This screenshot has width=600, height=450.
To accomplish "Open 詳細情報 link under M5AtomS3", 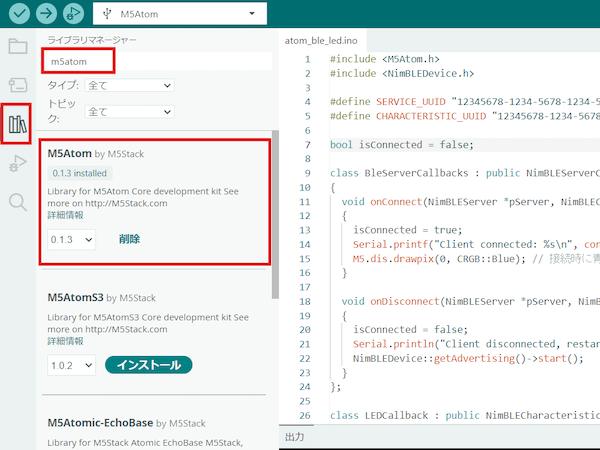I will pyautogui.click(x=67, y=341).
